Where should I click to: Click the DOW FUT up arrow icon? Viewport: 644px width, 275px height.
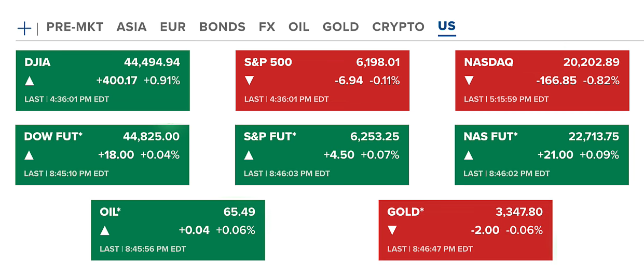[29, 155]
